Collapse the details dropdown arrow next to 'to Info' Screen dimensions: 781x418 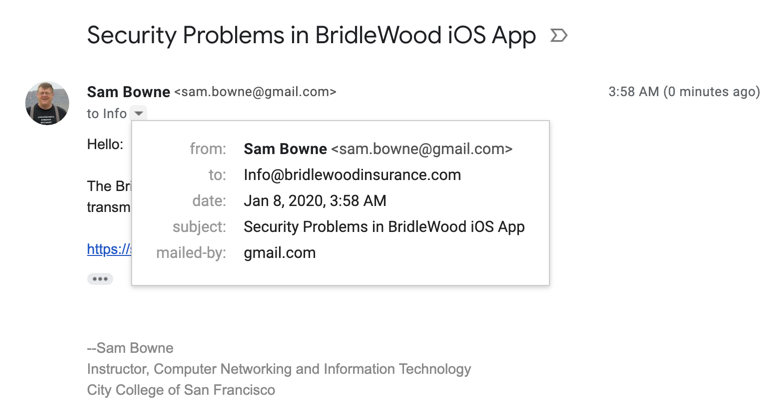[x=139, y=114]
